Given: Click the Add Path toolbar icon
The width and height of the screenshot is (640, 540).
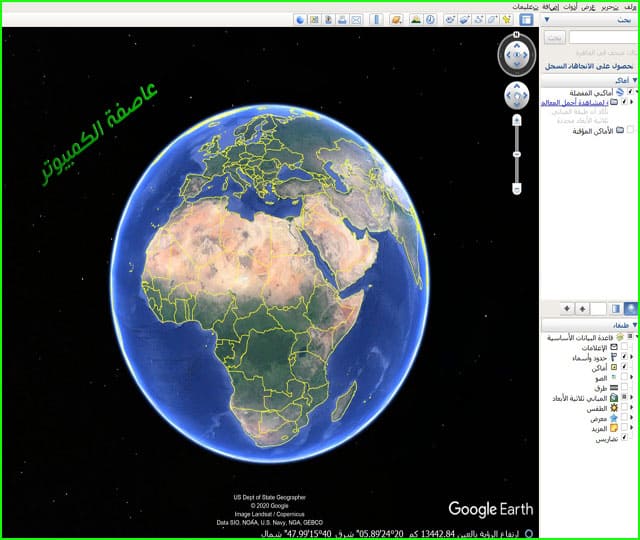Looking at the screenshot, I should click(478, 19).
